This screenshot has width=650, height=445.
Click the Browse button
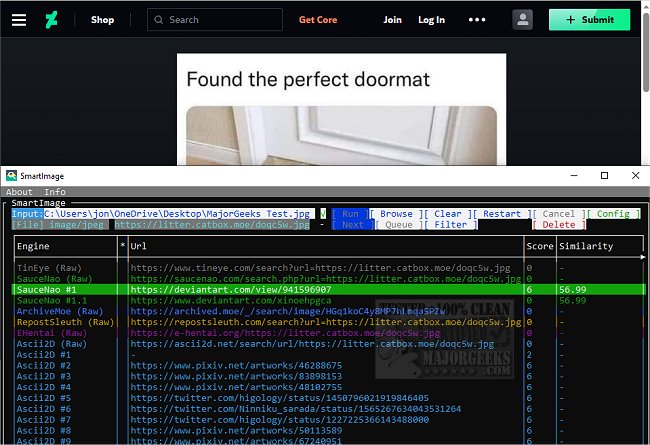[396, 214]
